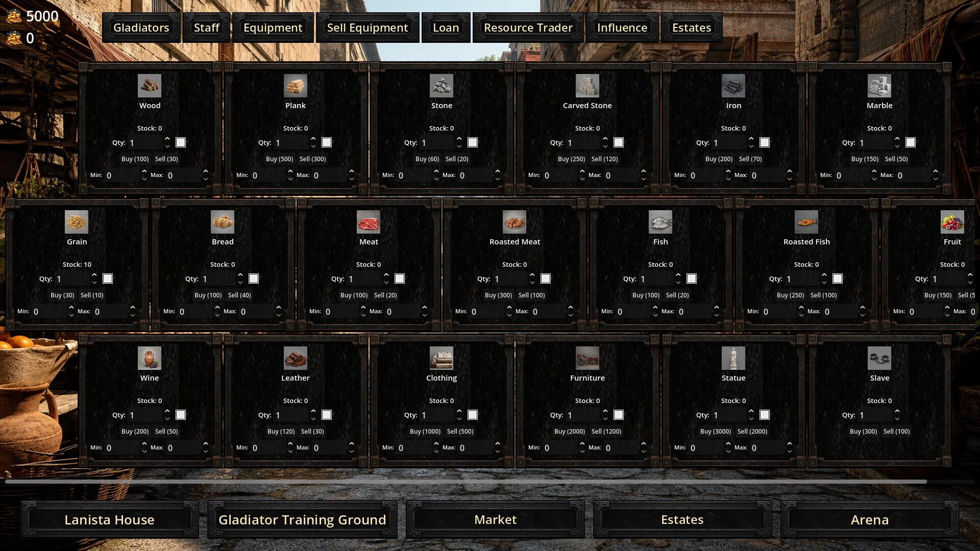Click the Iron resource icon
The image size is (980, 551).
(x=733, y=86)
